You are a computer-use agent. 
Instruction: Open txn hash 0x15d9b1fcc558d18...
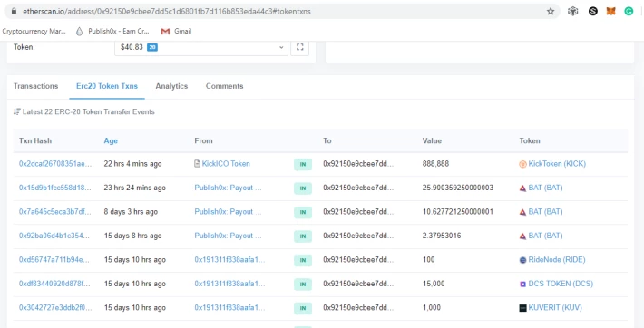pyautogui.click(x=55, y=188)
